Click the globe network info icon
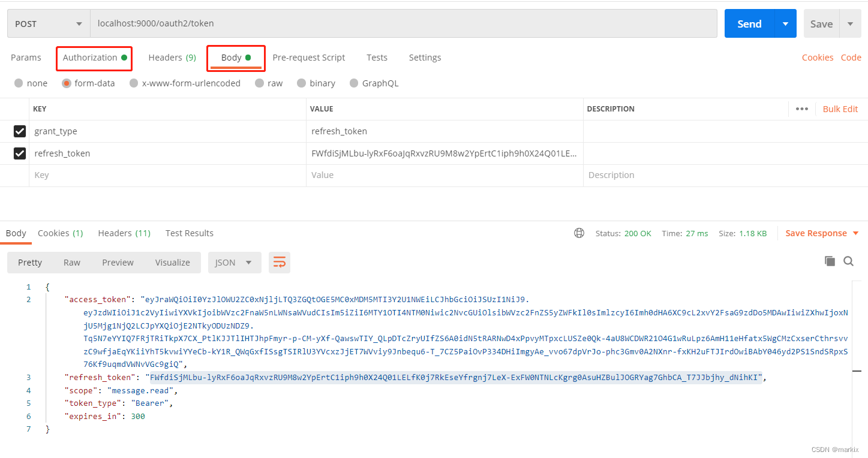This screenshot has height=458, width=868. click(x=578, y=233)
